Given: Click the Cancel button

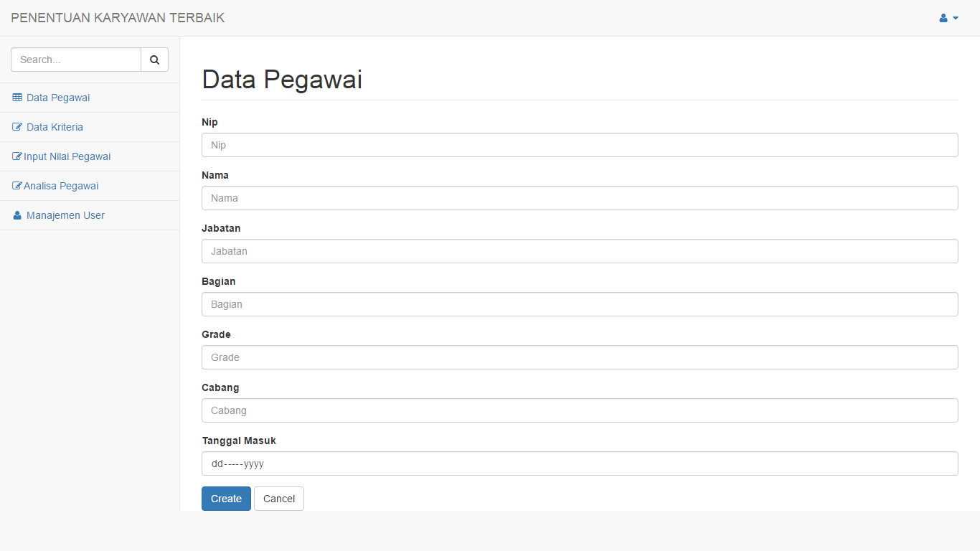Looking at the screenshot, I should pyautogui.click(x=279, y=499).
